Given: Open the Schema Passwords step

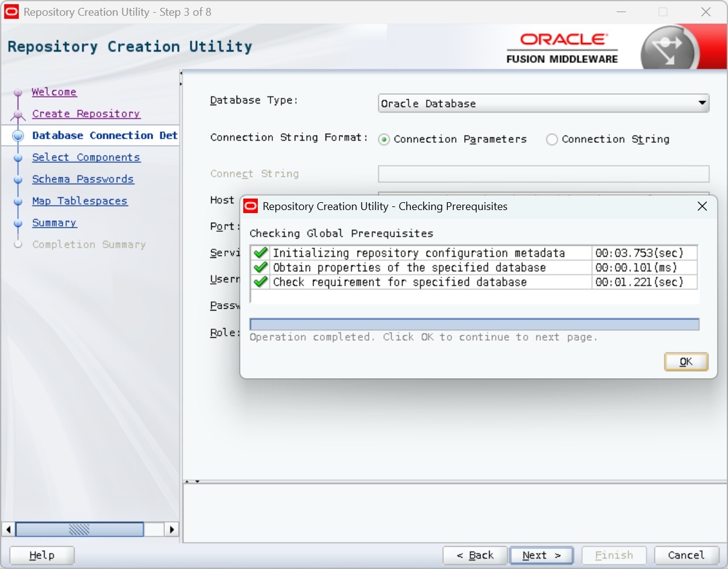Looking at the screenshot, I should point(83,179).
